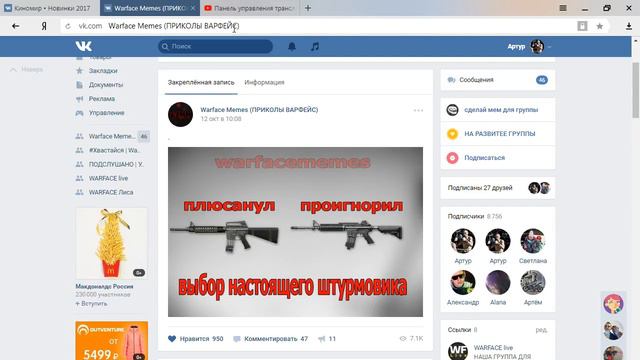Open the browser hamburger menu
Screen dimensions: 640x360
pyautogui.click(x=563, y=8)
